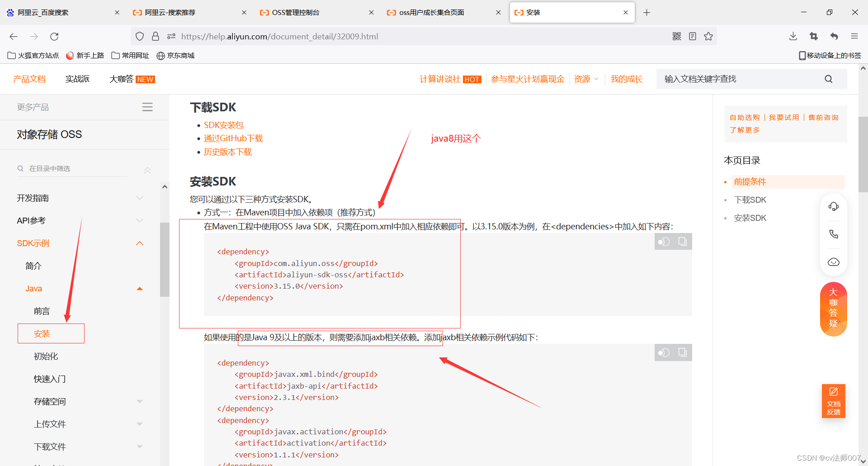Close the 阿里云_百度搜索 tab

(117, 13)
